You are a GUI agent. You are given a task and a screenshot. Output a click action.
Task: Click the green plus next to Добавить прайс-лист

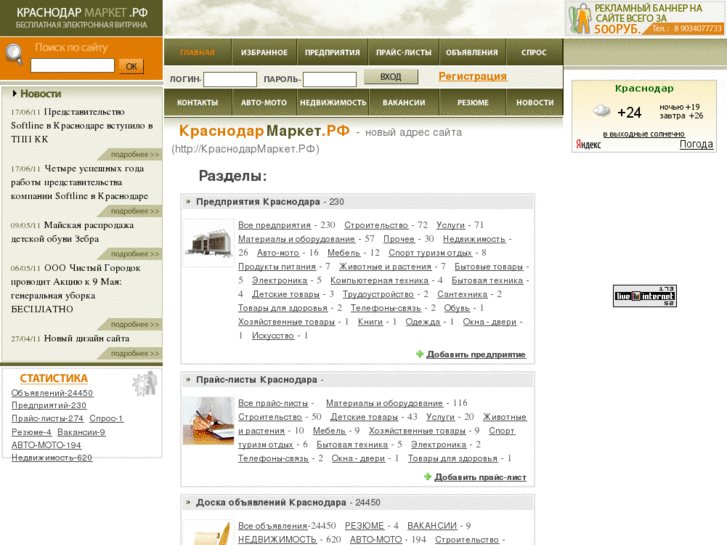pyautogui.click(x=428, y=477)
